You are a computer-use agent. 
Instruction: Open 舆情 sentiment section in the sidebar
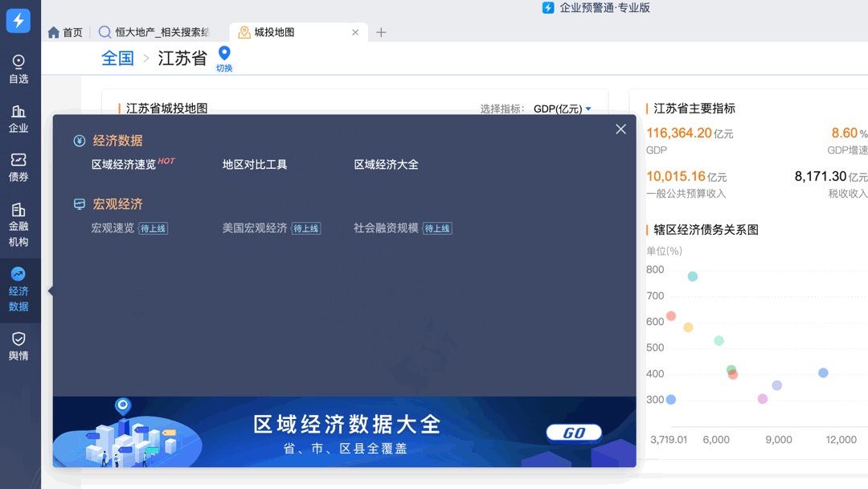[x=18, y=346]
